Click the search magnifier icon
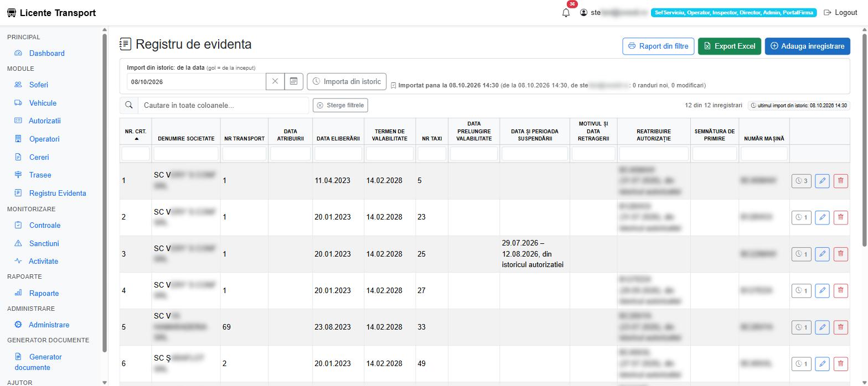 [129, 105]
